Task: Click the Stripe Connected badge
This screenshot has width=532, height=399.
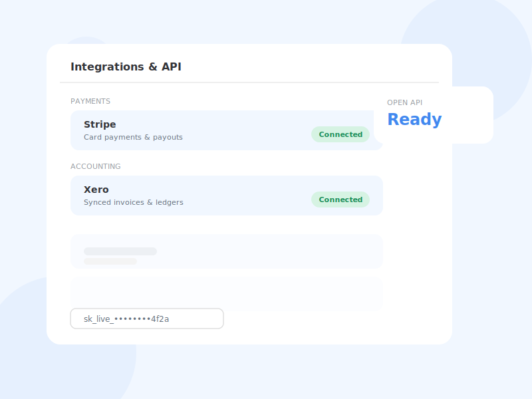Action: tap(340, 134)
